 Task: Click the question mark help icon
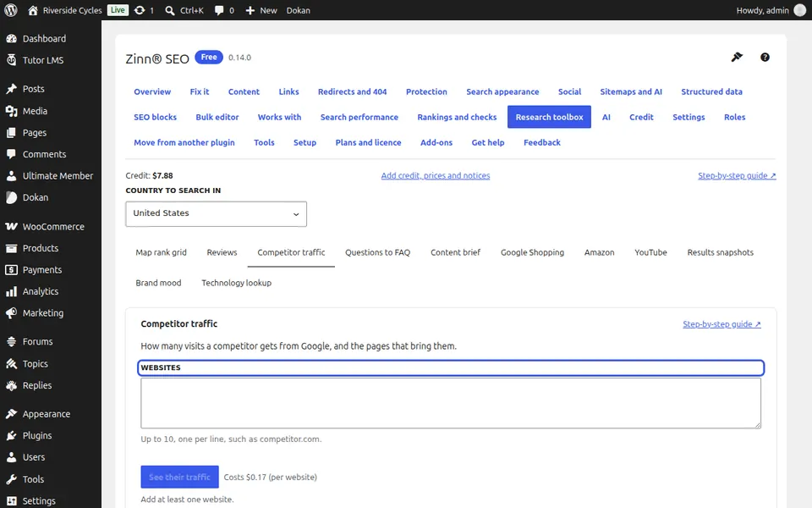[x=765, y=58]
